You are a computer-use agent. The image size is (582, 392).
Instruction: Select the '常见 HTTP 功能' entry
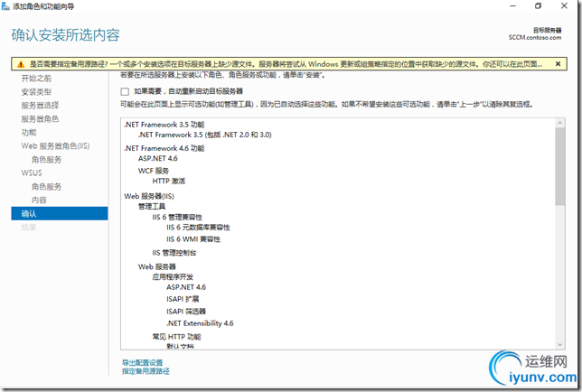coord(176,337)
